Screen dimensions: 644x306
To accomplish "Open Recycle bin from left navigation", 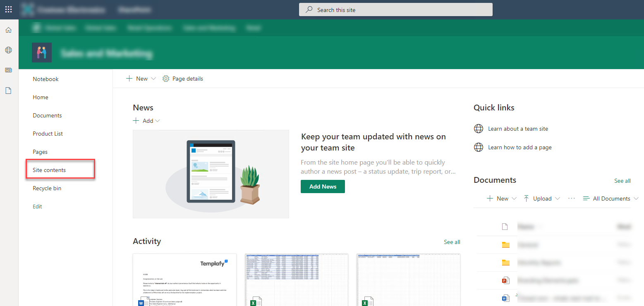I will (47, 188).
